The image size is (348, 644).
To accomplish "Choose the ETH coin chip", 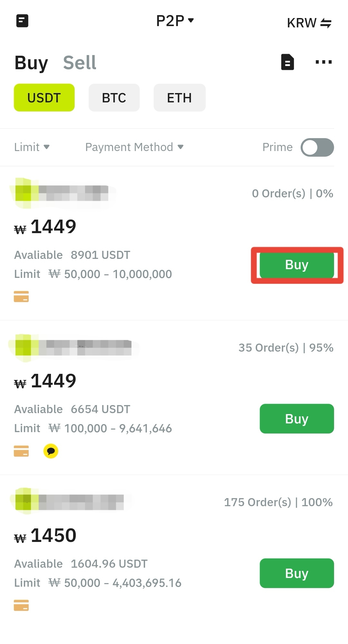I will [179, 98].
